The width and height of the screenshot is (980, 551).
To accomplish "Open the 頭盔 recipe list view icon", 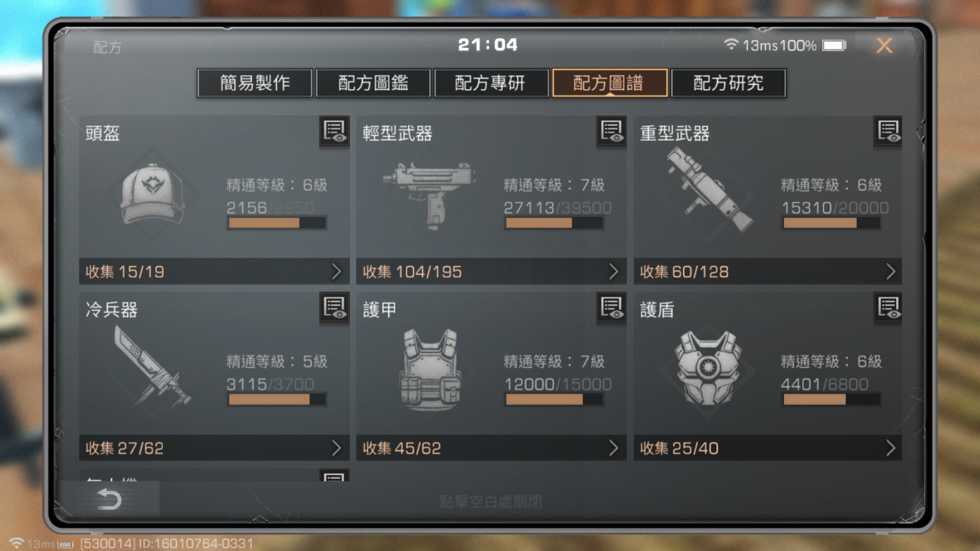I will (x=334, y=131).
